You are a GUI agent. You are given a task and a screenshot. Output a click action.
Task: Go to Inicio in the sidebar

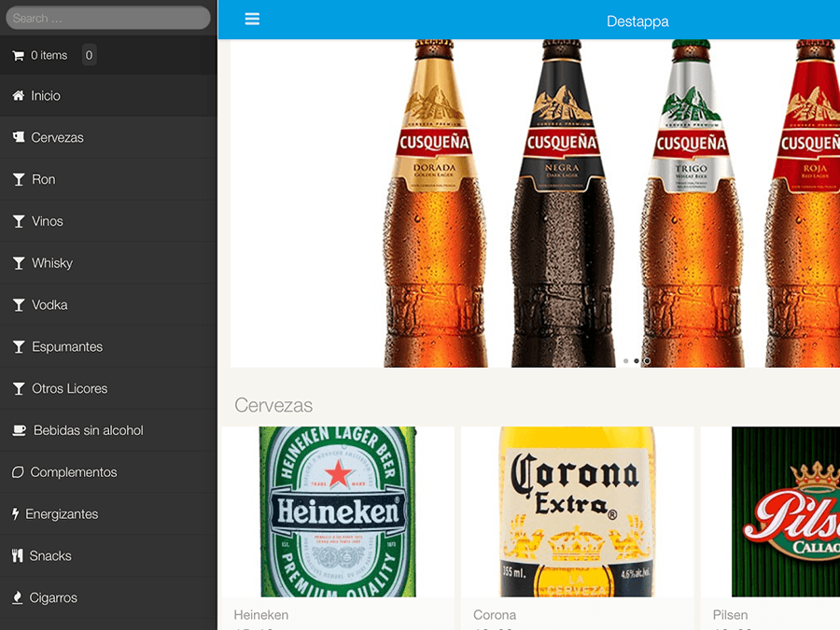click(109, 95)
